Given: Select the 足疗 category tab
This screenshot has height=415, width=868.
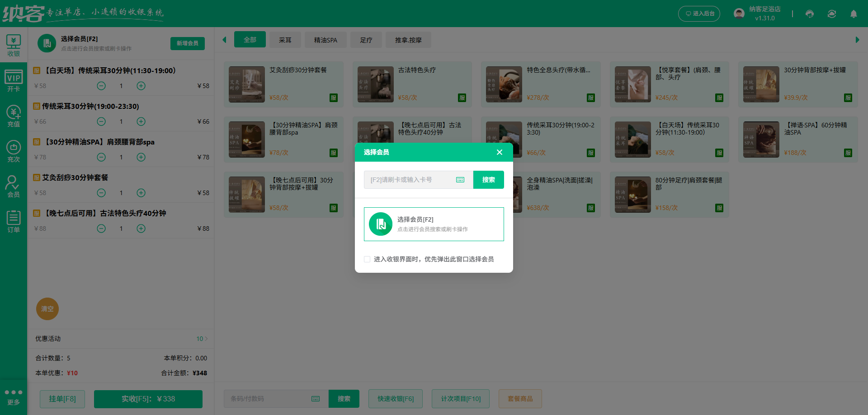Looking at the screenshot, I should (366, 40).
